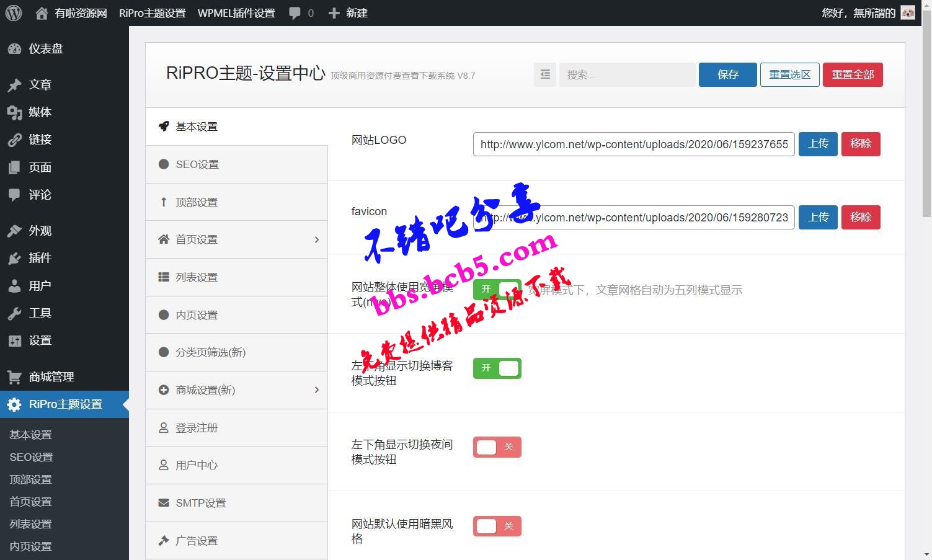Click the 仪表盘 dashboard icon
The width and height of the screenshot is (932, 560).
coord(15,49)
